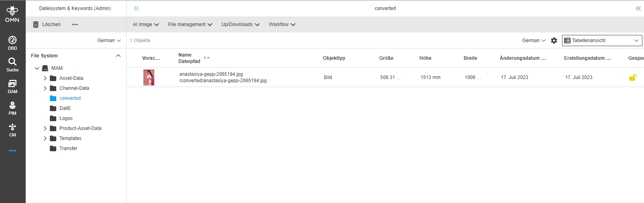
Task: Open the Suche search module
Action: point(12,64)
